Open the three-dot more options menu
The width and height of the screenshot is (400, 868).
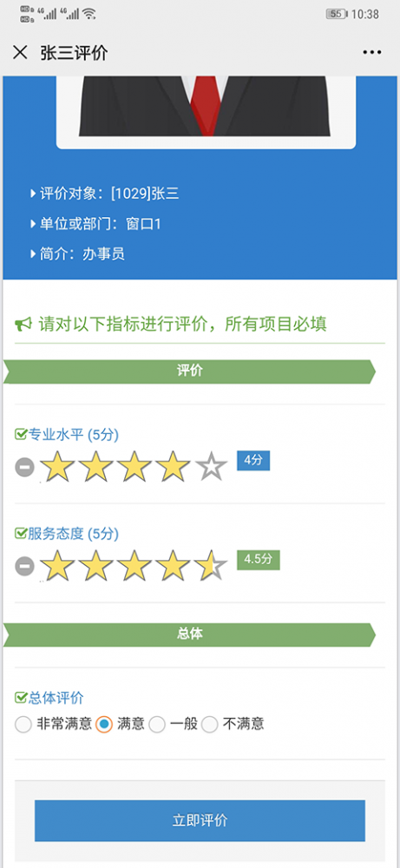tap(372, 53)
